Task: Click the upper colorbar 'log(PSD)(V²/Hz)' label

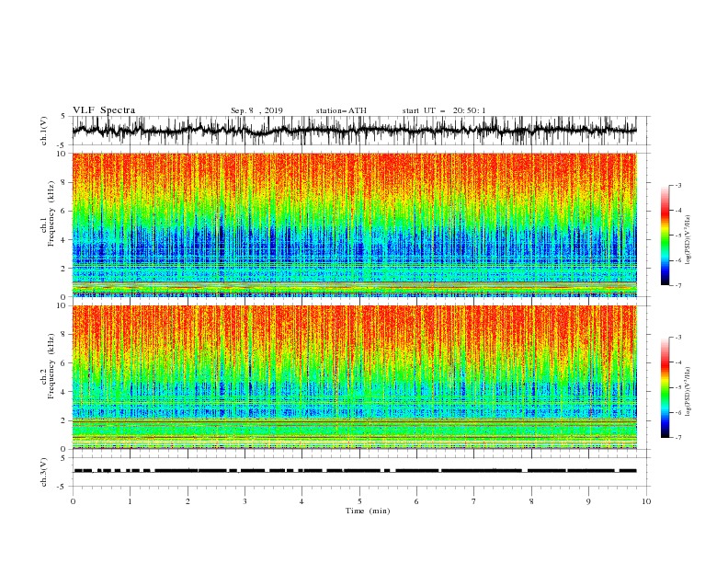Action: [x=688, y=240]
